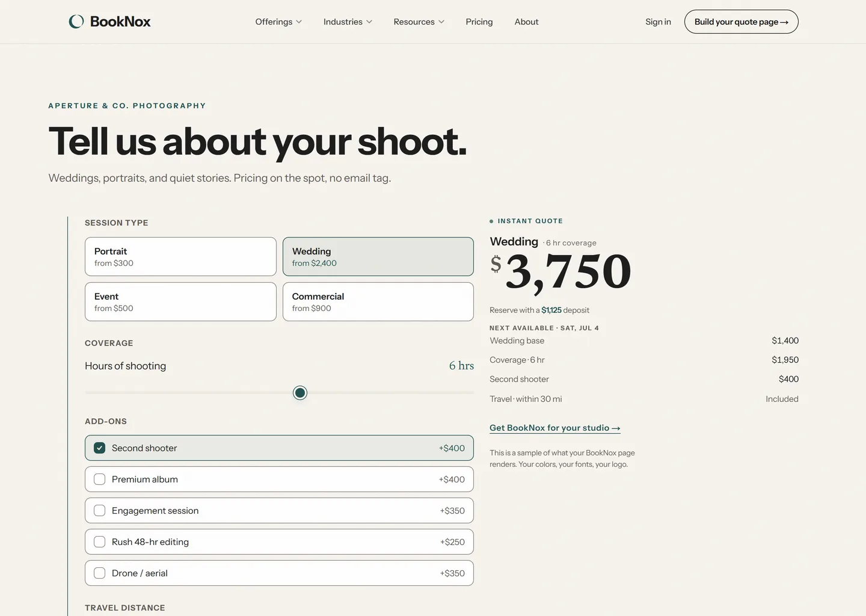Check the Engagement session add-on

point(279,511)
